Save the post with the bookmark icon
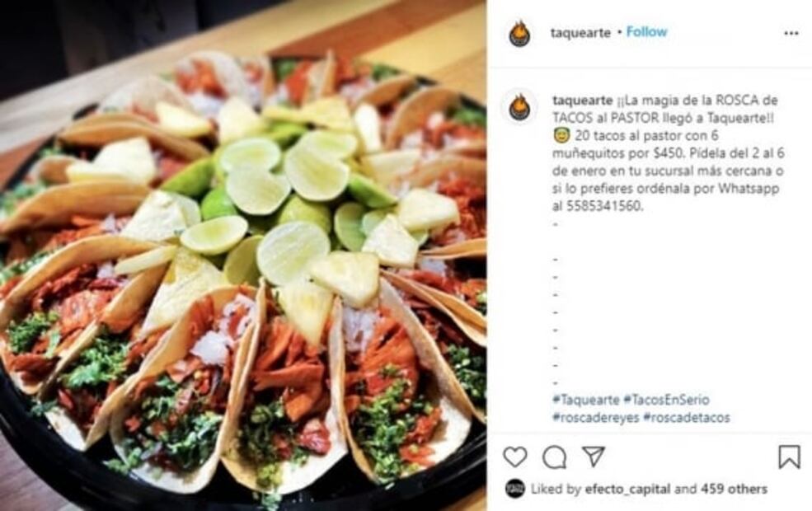Viewport: 812px width, 511px height. click(x=789, y=457)
